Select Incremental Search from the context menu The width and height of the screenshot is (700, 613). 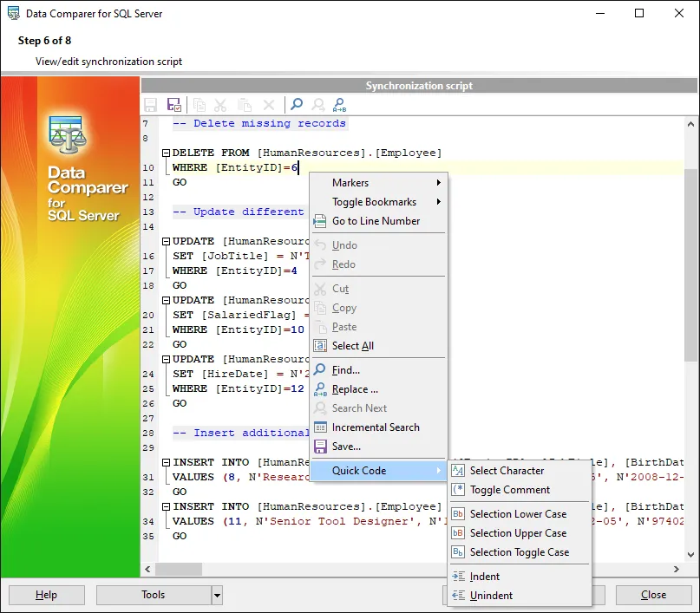pyautogui.click(x=375, y=427)
